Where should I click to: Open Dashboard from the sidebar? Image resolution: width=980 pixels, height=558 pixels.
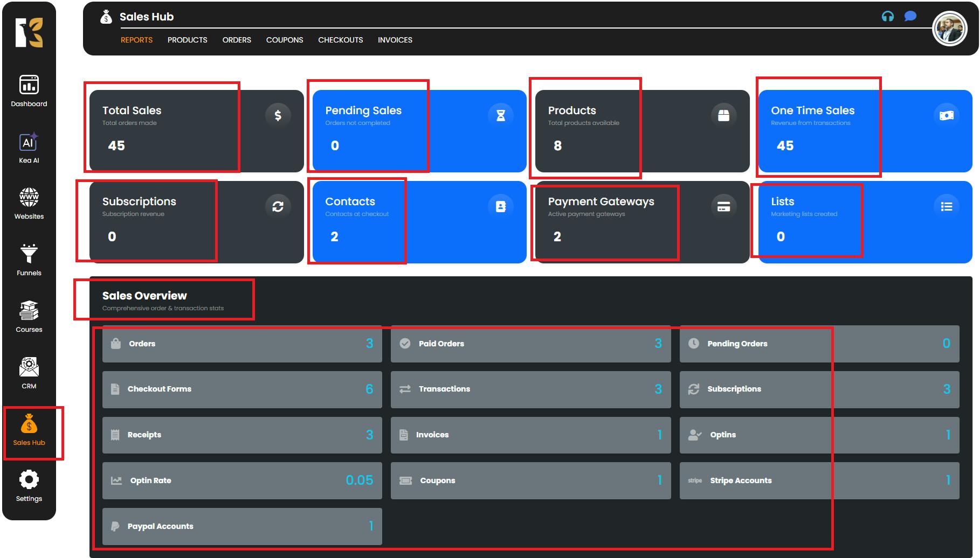tap(29, 90)
